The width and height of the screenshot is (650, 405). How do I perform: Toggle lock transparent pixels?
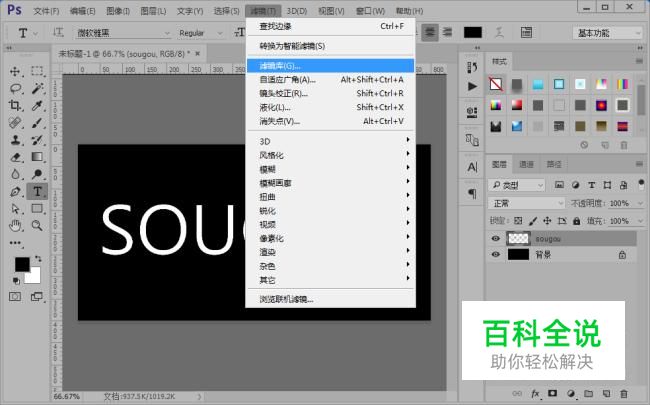pyautogui.click(x=518, y=221)
